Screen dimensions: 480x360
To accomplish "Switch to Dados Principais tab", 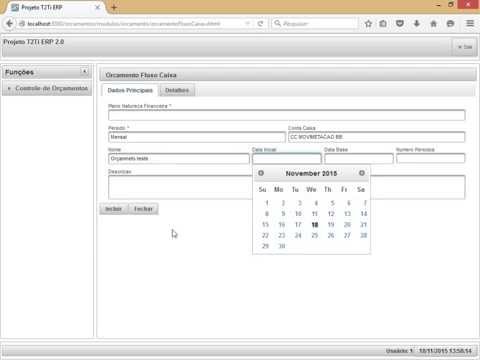I will (130, 90).
